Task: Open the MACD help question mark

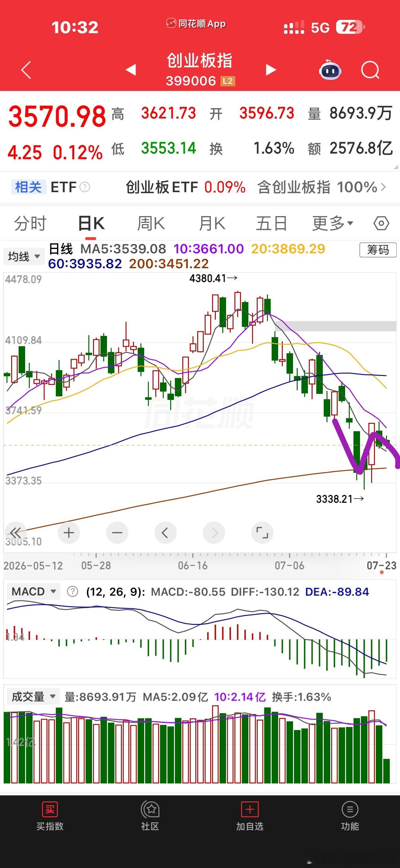Action: point(72,591)
